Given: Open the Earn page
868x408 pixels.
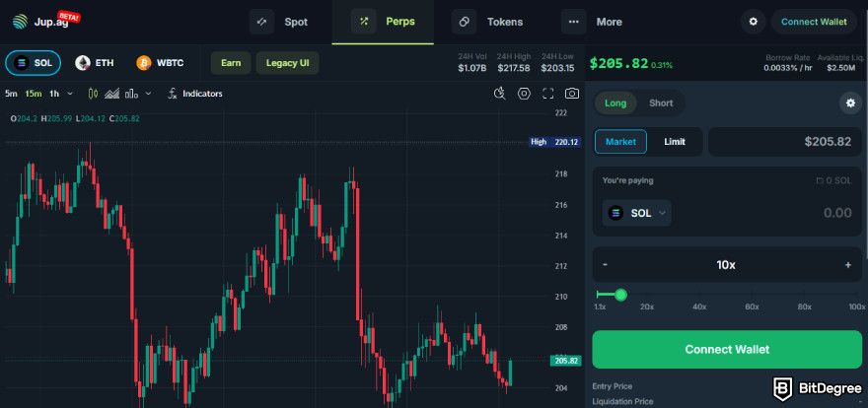Looking at the screenshot, I should tap(231, 63).
